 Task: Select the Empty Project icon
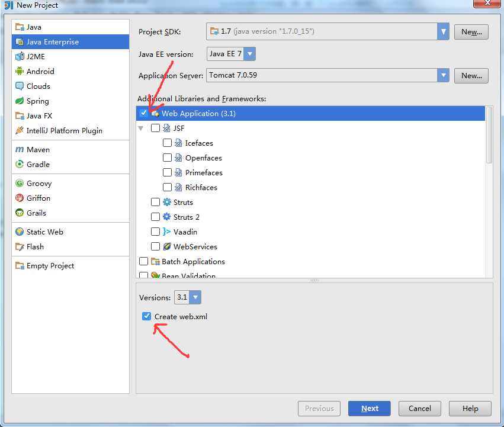coord(20,265)
